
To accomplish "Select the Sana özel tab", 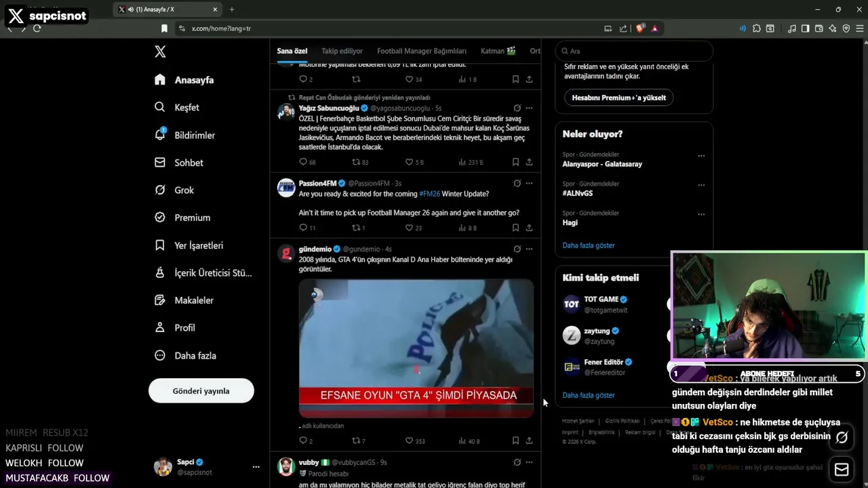I will 292,51.
